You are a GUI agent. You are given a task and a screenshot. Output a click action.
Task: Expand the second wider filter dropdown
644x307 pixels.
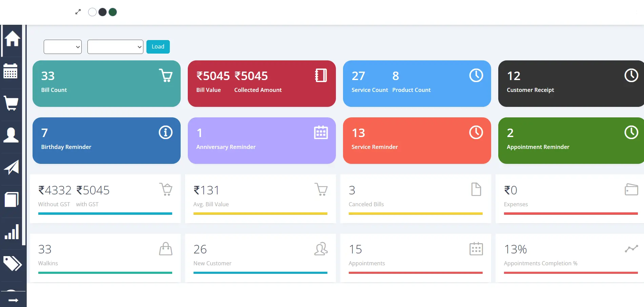point(115,47)
